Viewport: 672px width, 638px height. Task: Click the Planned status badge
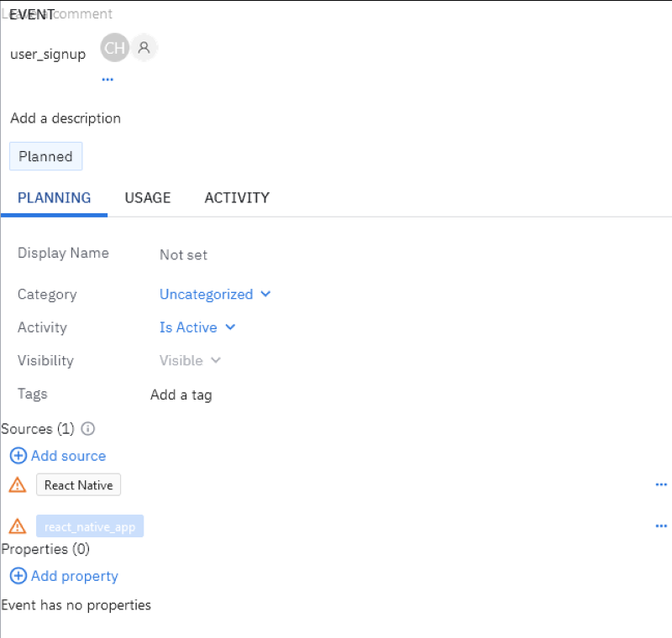click(46, 157)
